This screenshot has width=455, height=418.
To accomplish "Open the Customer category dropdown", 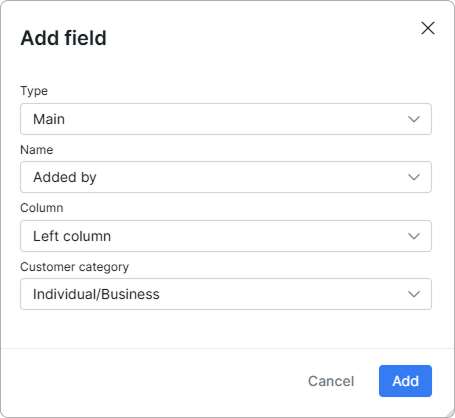I will click(226, 294).
